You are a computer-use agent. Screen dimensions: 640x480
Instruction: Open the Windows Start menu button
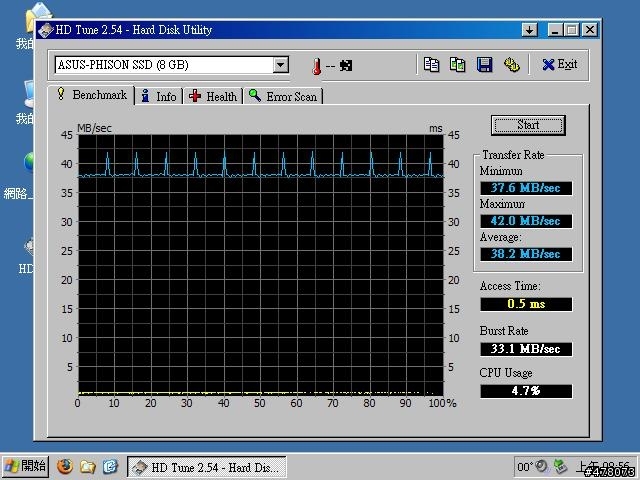(x=25, y=467)
